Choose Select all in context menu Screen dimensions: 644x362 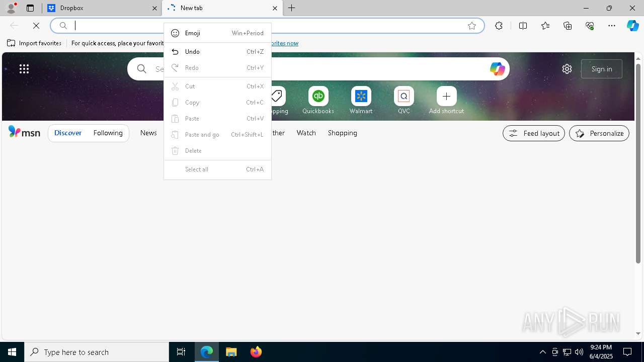point(217,169)
